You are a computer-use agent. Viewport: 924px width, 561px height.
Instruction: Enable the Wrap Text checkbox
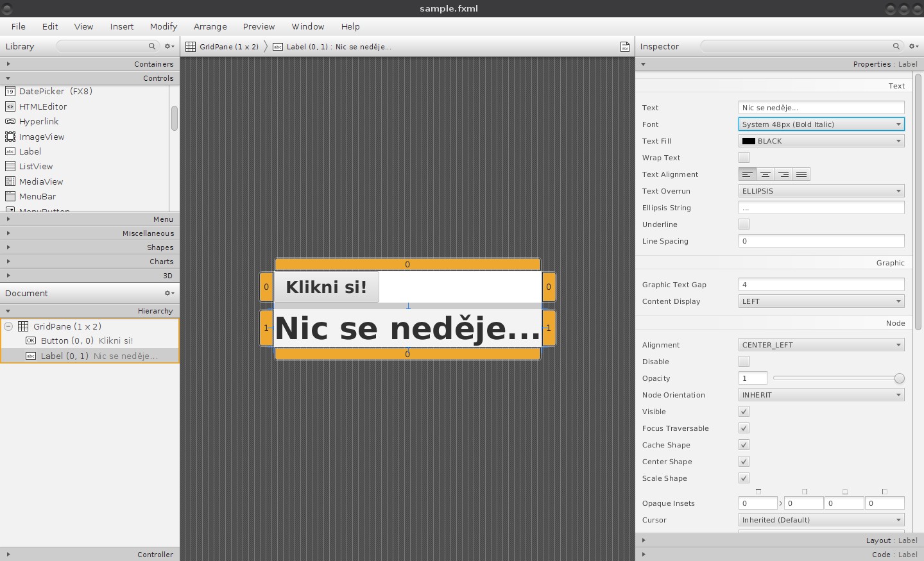point(744,157)
